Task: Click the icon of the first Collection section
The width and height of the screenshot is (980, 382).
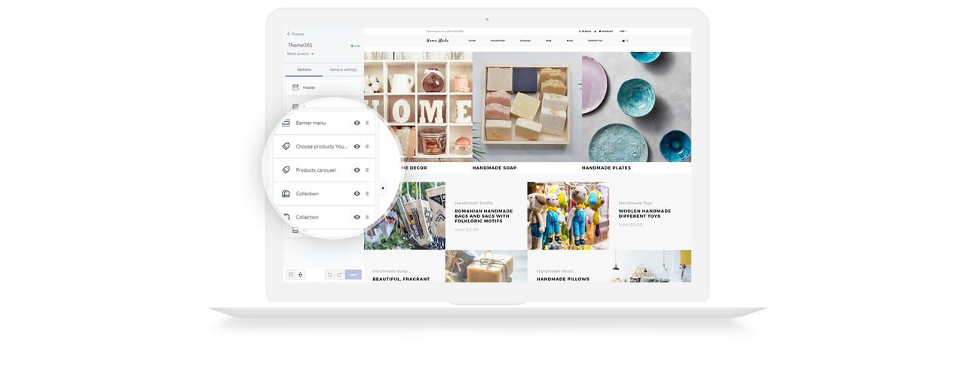Action: (x=286, y=194)
